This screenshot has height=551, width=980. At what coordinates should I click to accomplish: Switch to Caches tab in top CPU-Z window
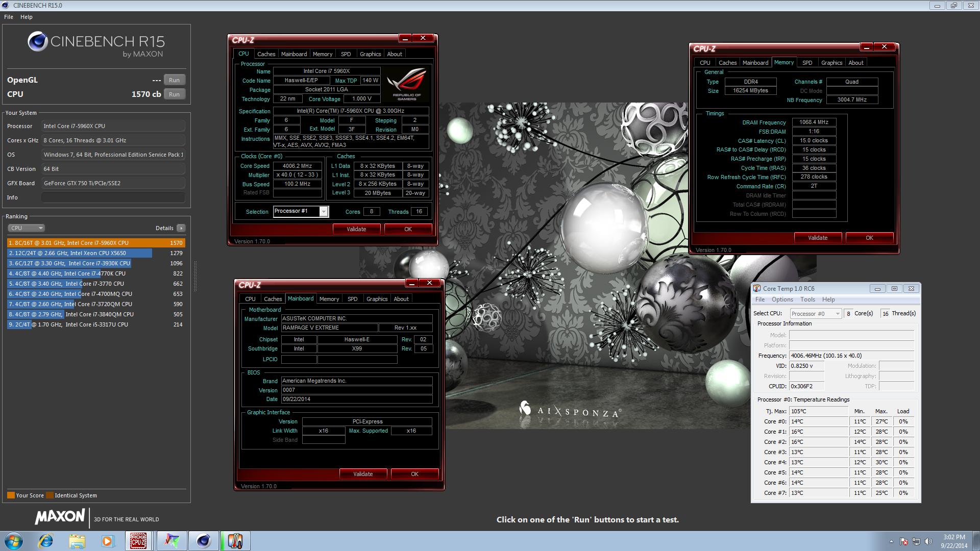tap(266, 54)
